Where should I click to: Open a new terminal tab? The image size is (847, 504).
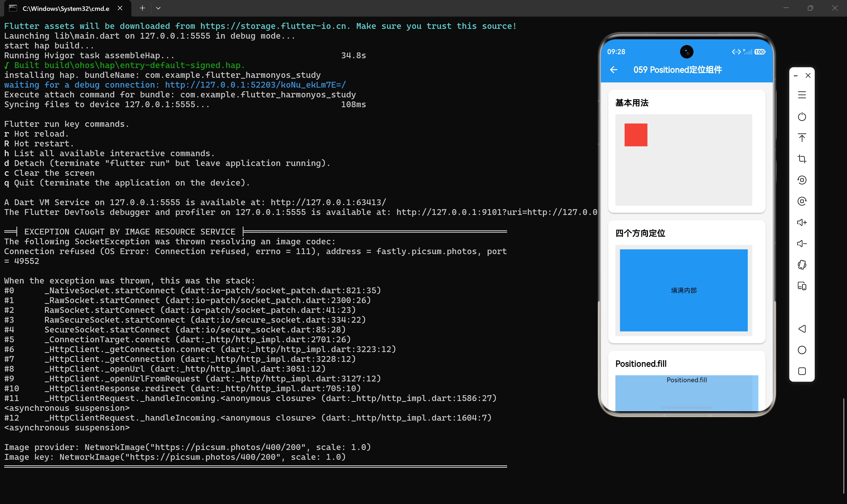[142, 8]
